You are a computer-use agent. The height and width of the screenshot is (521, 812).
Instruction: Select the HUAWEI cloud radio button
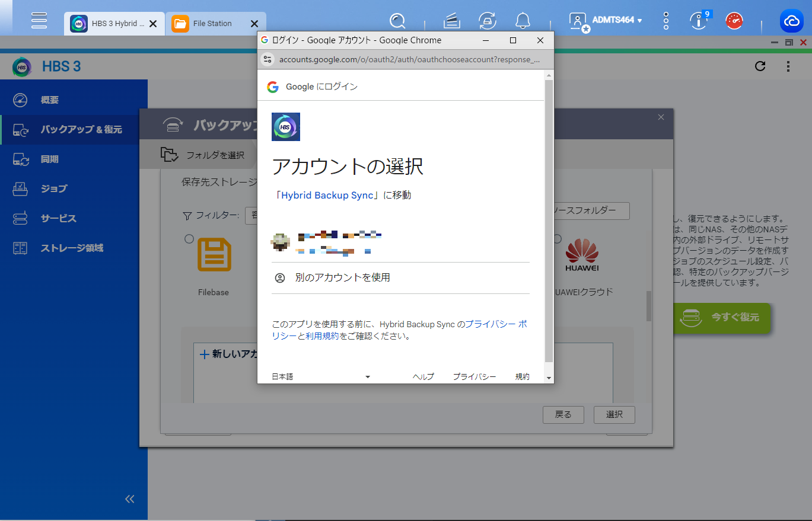(557, 239)
